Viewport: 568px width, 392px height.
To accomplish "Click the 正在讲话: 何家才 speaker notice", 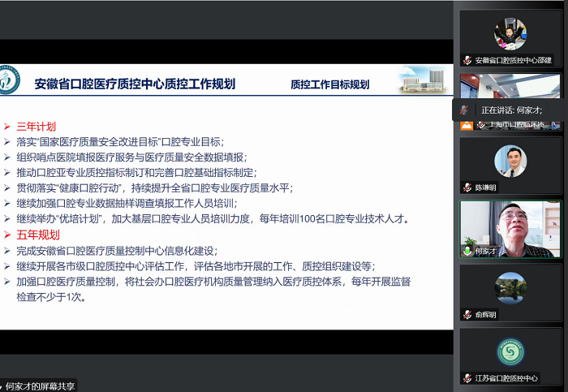I will tap(511, 110).
